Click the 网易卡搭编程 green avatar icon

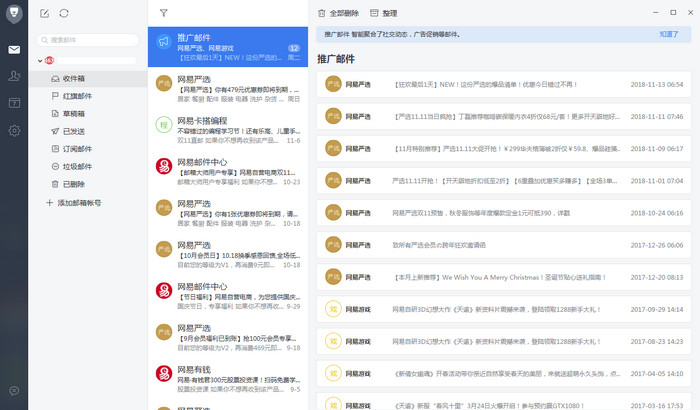coord(164,125)
